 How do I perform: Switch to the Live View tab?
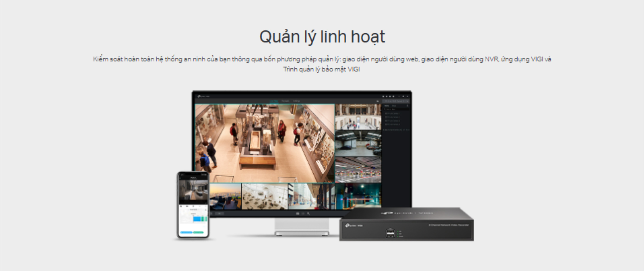click(274, 101)
